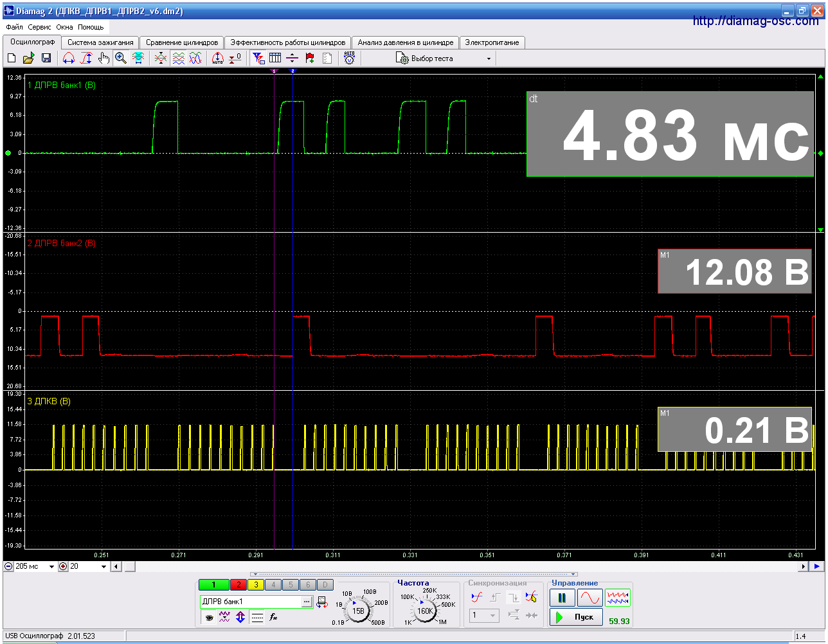Click the overlay channels icon with crossed waves
This screenshot has width=828, height=644.
tap(161, 58)
